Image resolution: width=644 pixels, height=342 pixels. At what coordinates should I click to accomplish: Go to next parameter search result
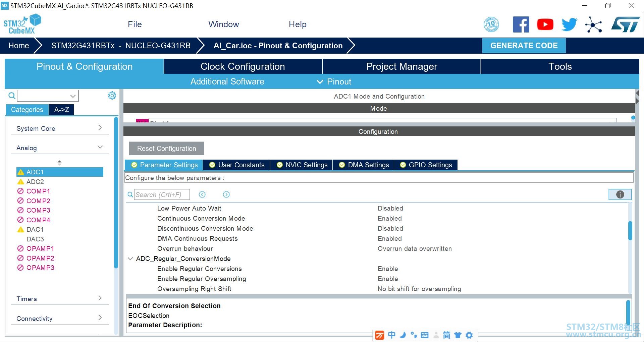tap(226, 194)
